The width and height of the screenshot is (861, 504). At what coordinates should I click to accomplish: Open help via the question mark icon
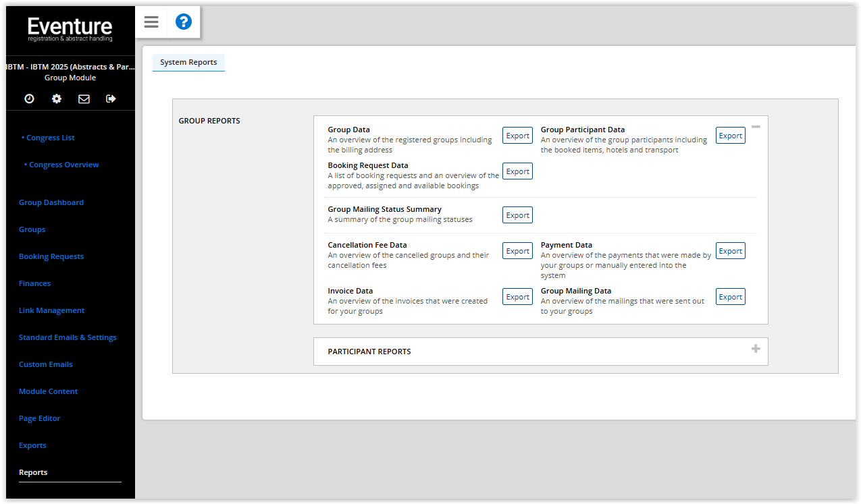coord(183,22)
